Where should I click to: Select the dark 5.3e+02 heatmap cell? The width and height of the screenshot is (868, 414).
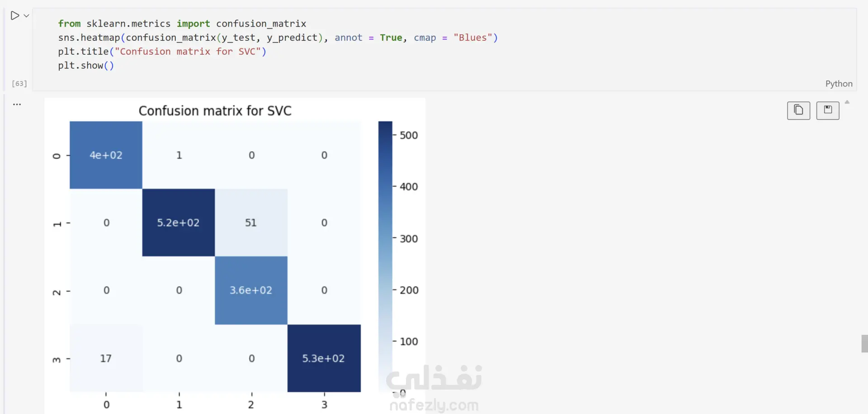coord(324,358)
